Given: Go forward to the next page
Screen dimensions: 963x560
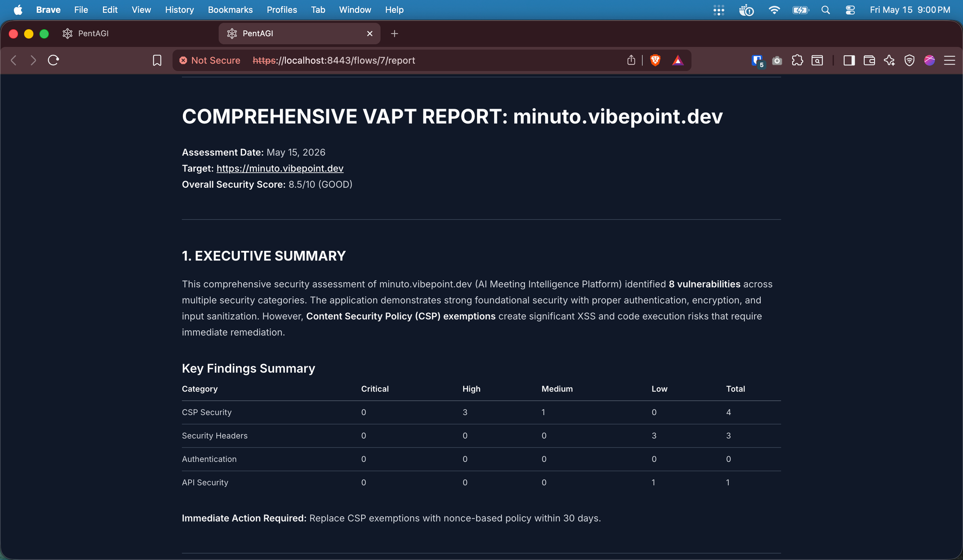Looking at the screenshot, I should click(33, 60).
